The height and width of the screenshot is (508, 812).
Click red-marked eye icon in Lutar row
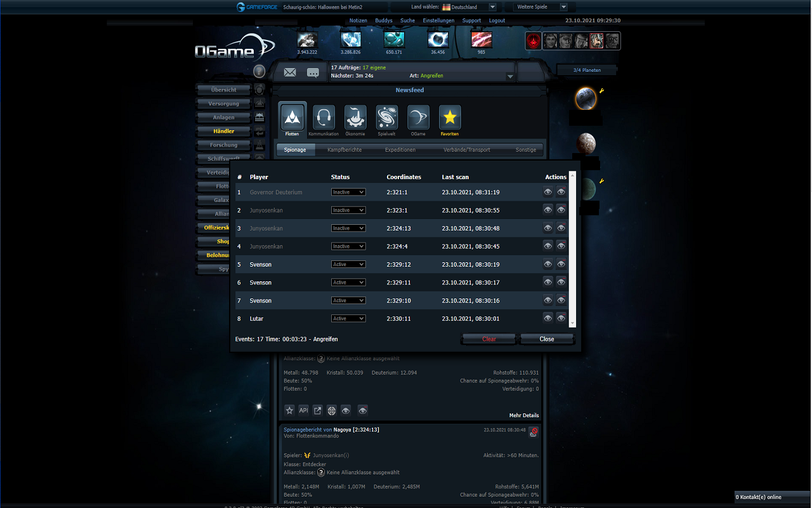tap(561, 318)
